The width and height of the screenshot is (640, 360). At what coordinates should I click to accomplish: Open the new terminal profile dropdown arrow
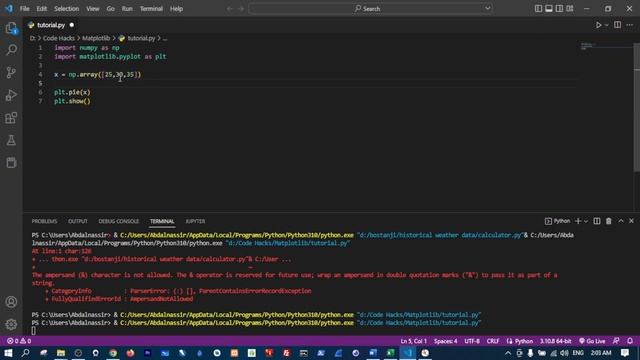[586, 221]
